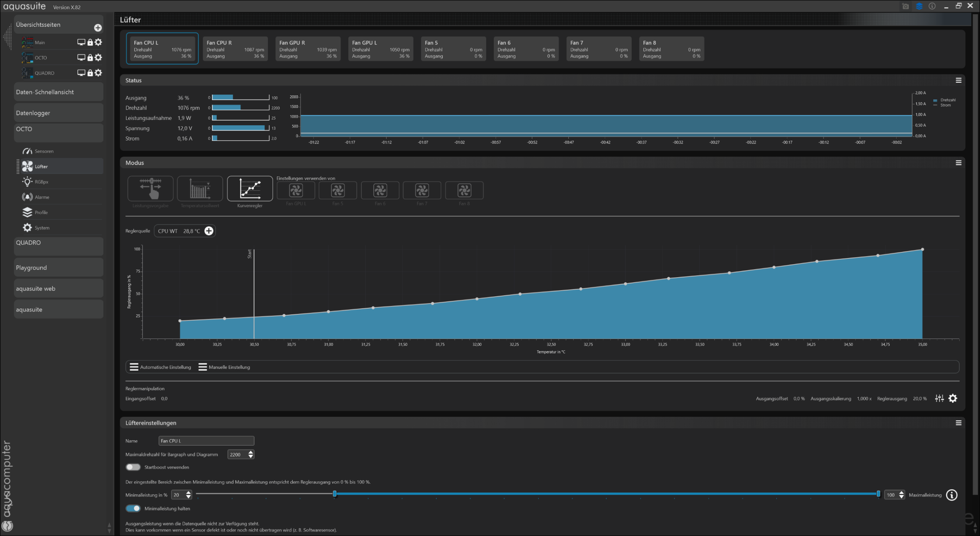
Task: Disable the Minimalleistung halten toggle
Action: point(133,508)
